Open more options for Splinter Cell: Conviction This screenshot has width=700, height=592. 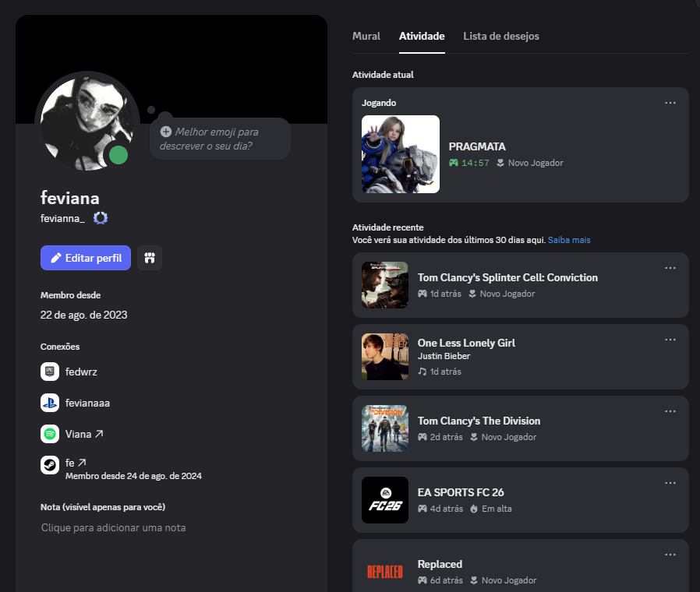coord(670,268)
